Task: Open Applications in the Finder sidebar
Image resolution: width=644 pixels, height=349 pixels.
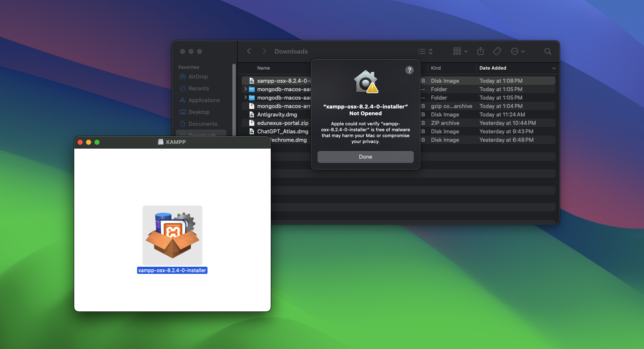Action: (204, 100)
